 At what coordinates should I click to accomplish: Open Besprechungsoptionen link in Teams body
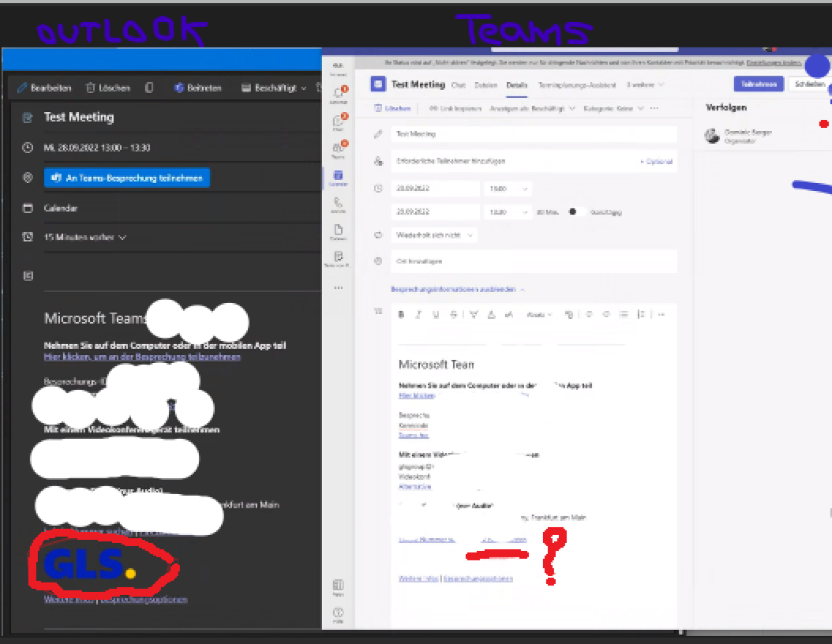(478, 578)
